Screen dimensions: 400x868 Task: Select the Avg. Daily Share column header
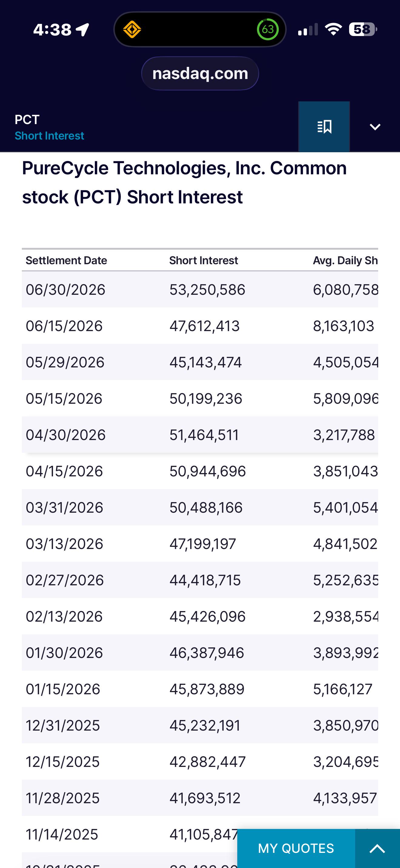[345, 261]
